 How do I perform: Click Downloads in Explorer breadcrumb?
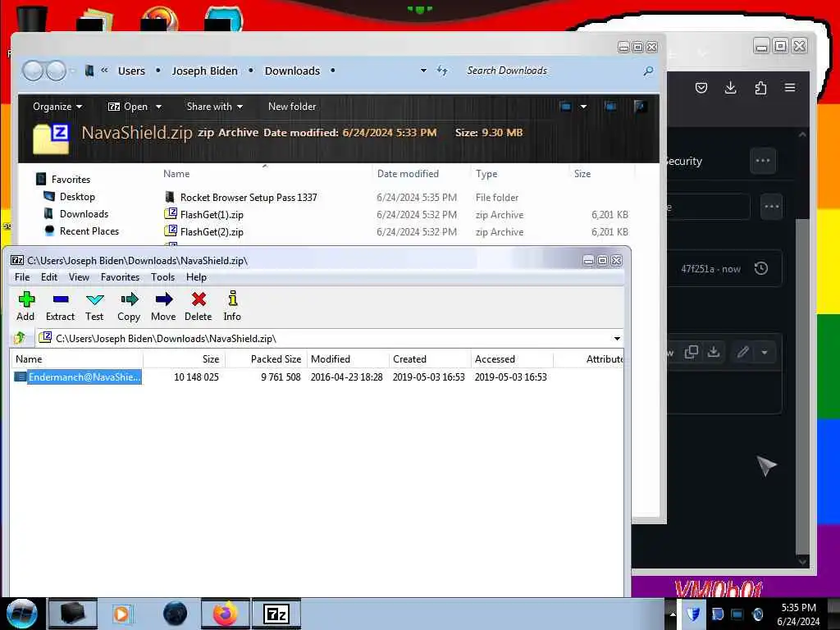292,71
